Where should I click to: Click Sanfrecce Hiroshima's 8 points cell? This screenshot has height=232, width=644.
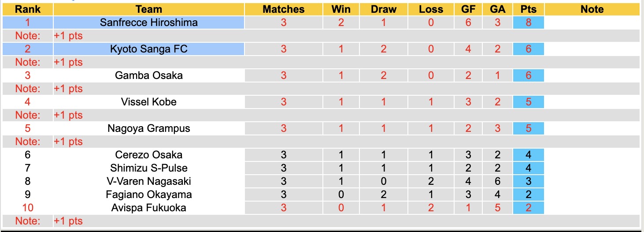tap(528, 22)
